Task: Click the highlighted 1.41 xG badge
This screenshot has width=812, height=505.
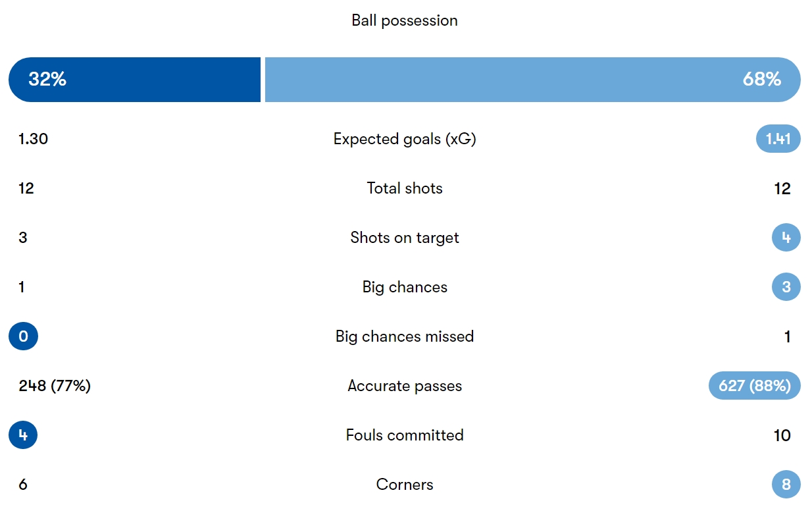Action: point(778,139)
